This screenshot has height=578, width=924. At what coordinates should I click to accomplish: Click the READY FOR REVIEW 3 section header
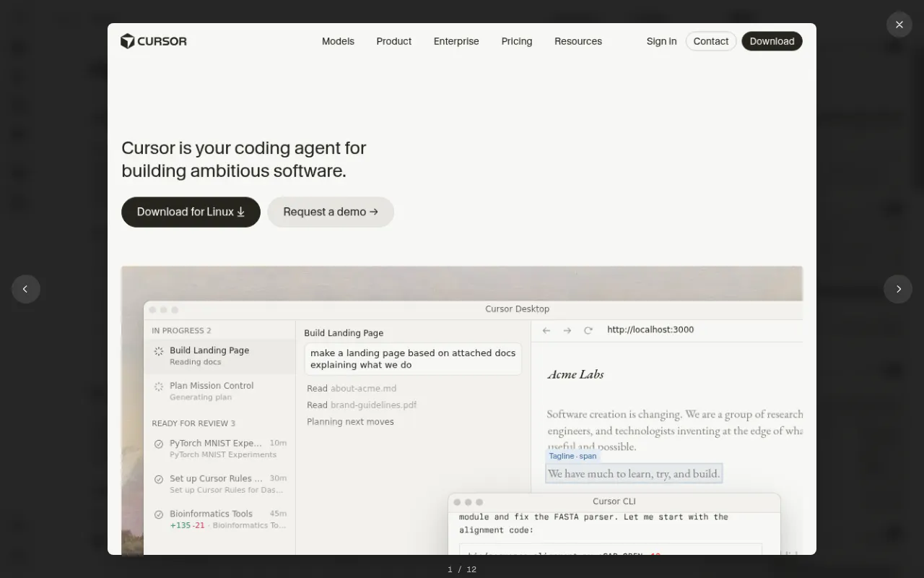pyautogui.click(x=193, y=423)
